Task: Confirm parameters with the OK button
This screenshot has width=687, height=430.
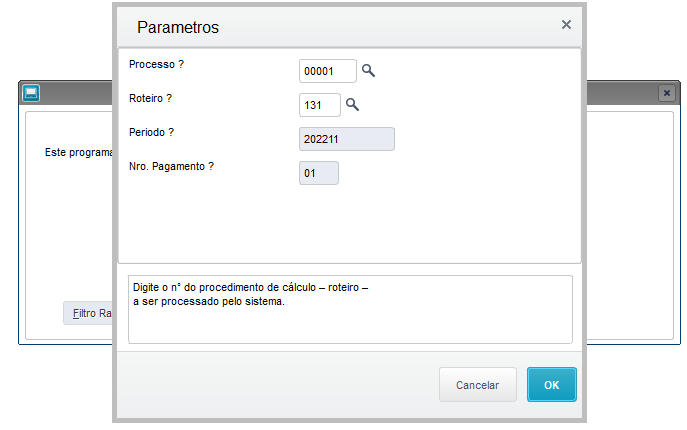Action: (x=552, y=384)
